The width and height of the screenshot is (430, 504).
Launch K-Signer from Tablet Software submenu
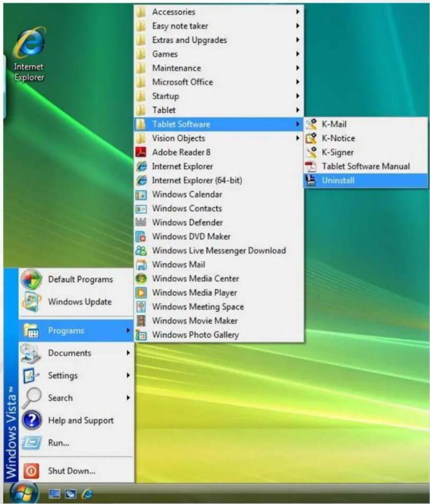pyautogui.click(x=366, y=152)
